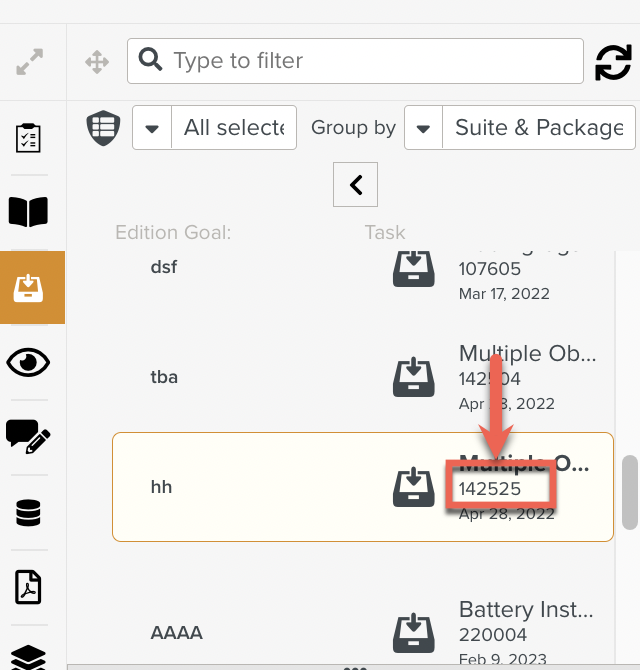Open the Group by dropdown arrow
Viewport: 640px width, 670px height.
[x=424, y=128]
